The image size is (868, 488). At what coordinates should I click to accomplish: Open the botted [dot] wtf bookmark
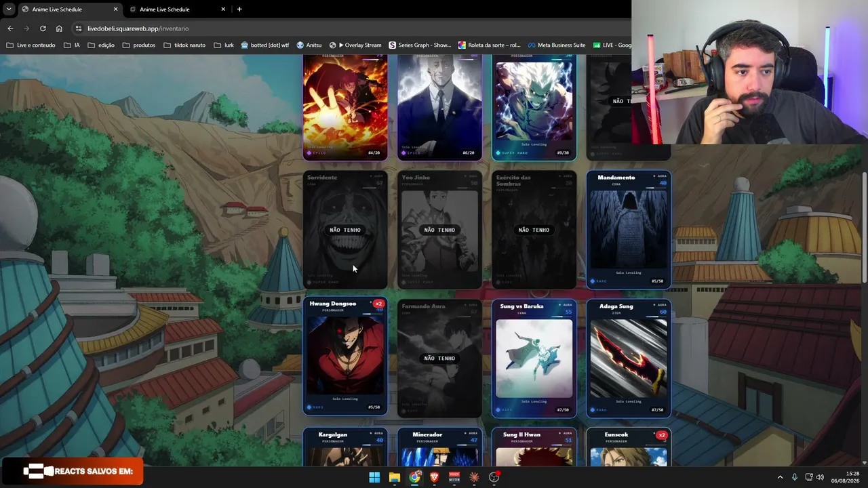pyautogui.click(x=264, y=45)
